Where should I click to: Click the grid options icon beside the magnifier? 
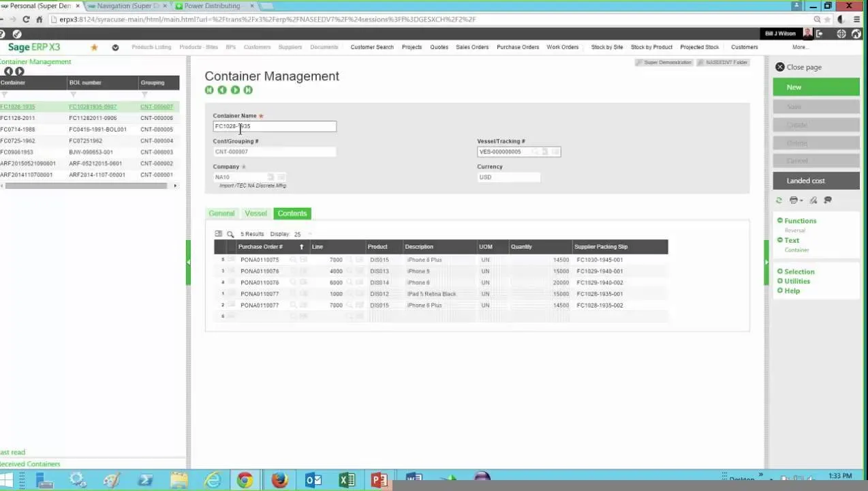pyautogui.click(x=219, y=234)
